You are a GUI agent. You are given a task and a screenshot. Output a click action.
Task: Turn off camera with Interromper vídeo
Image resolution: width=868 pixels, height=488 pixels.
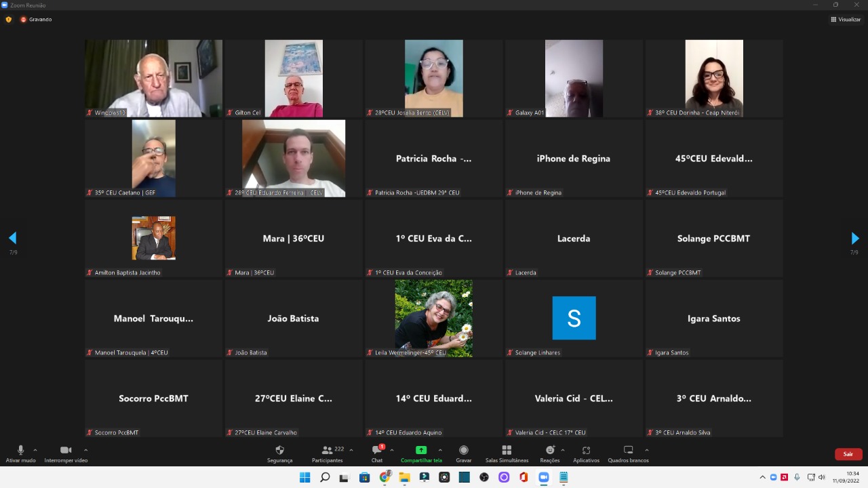(x=66, y=453)
